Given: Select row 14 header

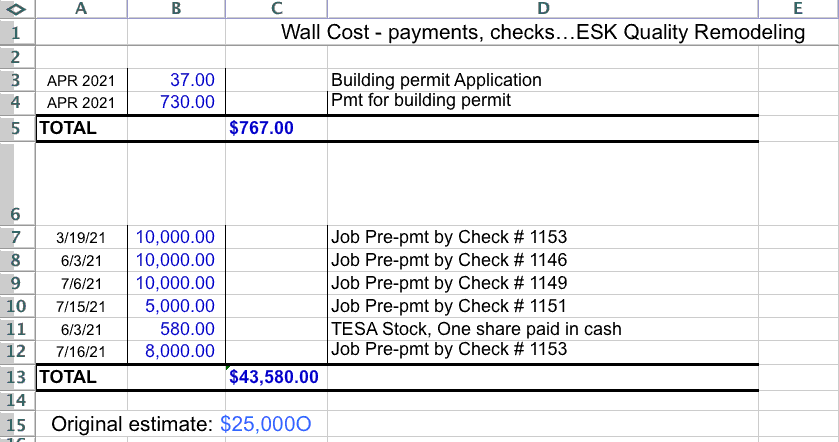Looking at the screenshot, I should (x=17, y=400).
